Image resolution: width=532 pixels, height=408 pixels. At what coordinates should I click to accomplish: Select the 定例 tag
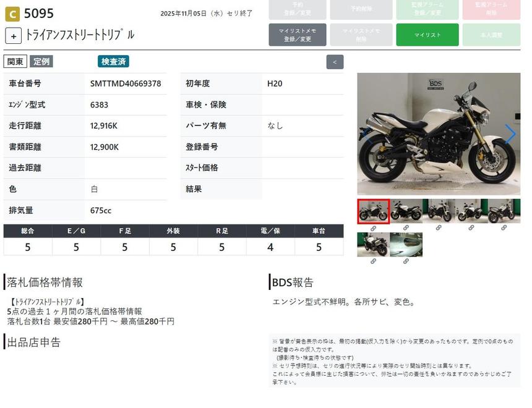click(x=41, y=61)
